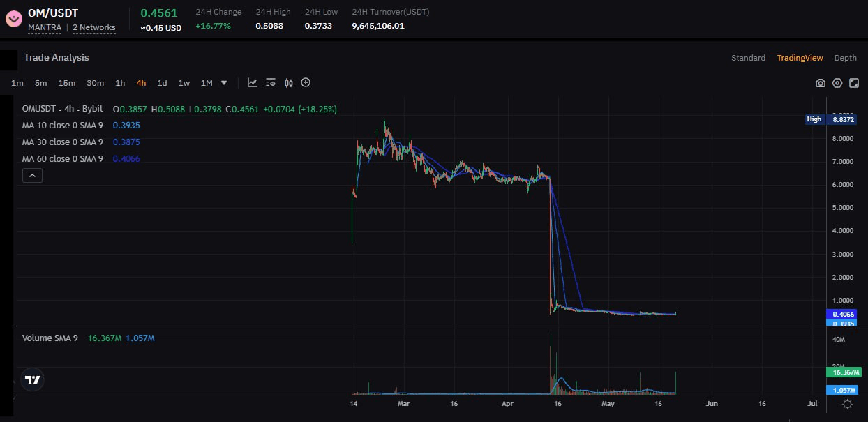Viewport: 868px width, 422px height.
Task: Select the 1h timeframe
Action: coord(120,83)
